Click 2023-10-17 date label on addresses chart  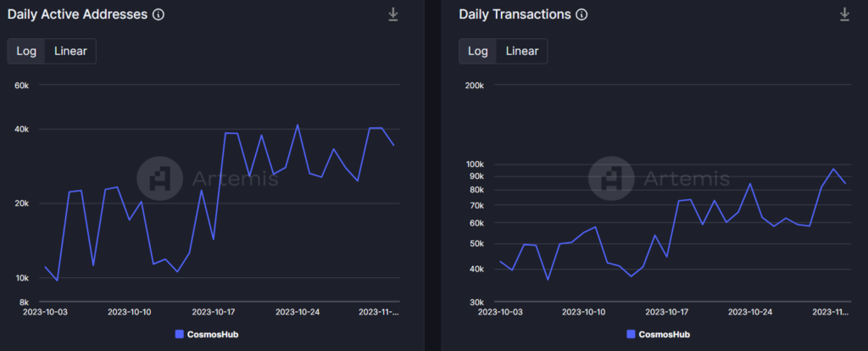coord(214,312)
